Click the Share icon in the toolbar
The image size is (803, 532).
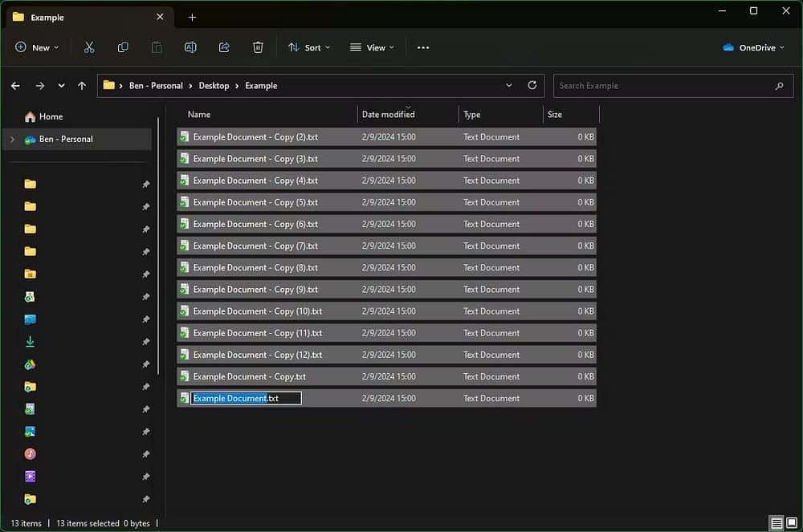(224, 47)
